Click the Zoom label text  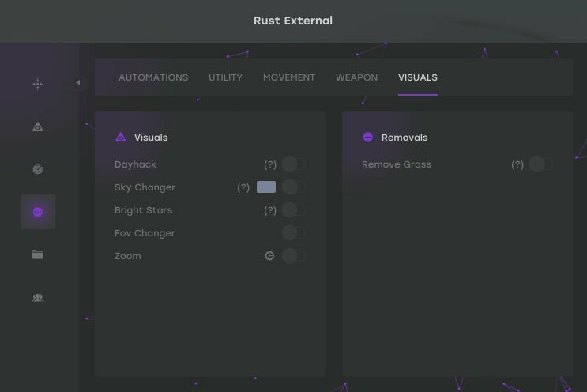[x=128, y=256]
